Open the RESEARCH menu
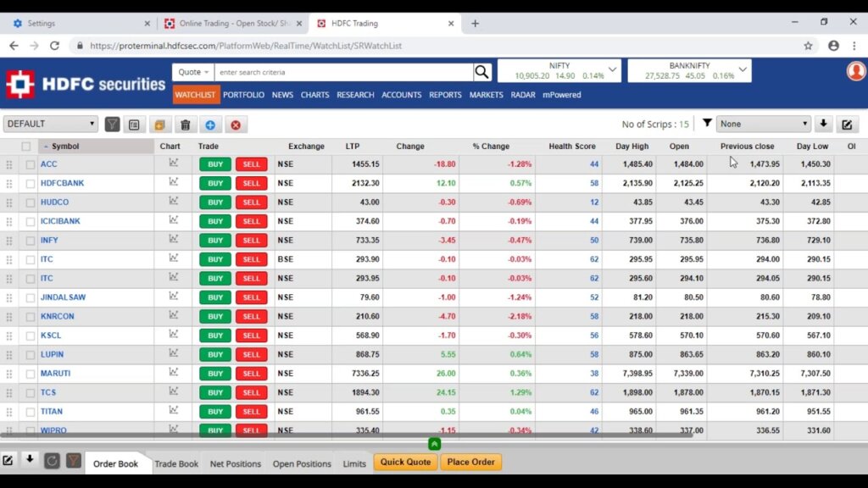The height and width of the screenshot is (488, 868). pos(355,95)
